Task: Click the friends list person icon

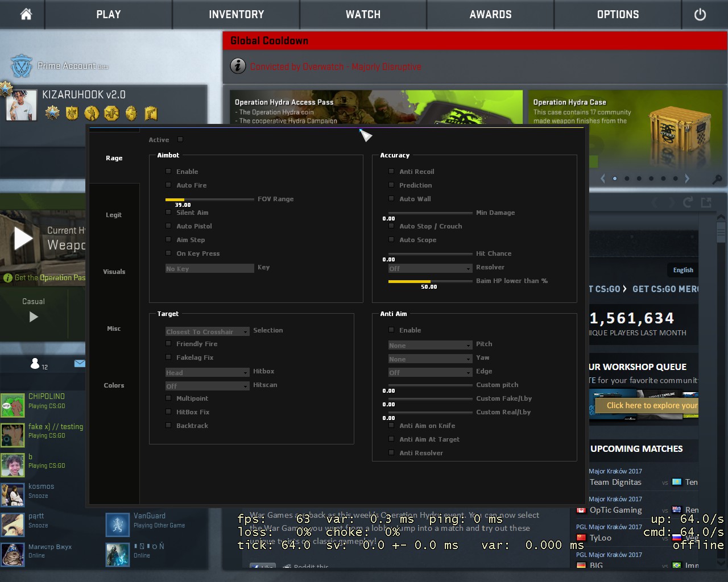Action: pyautogui.click(x=35, y=364)
